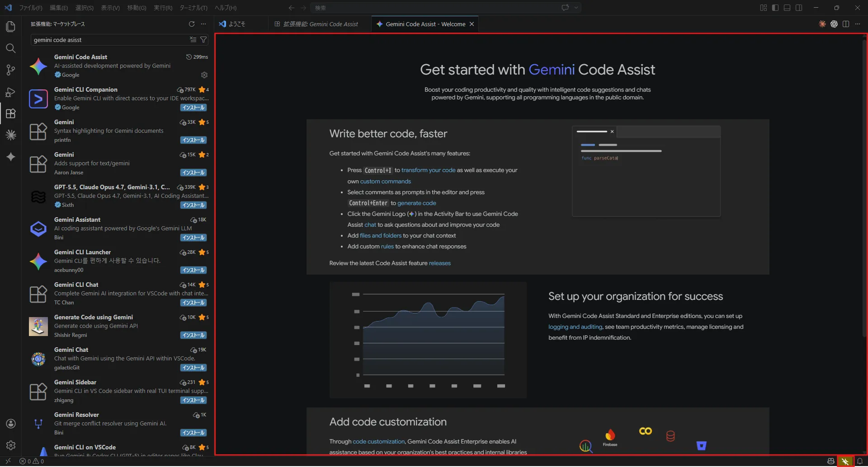Open the Copilot status icon in status bar
This screenshot has height=467, width=868.
click(x=831, y=461)
